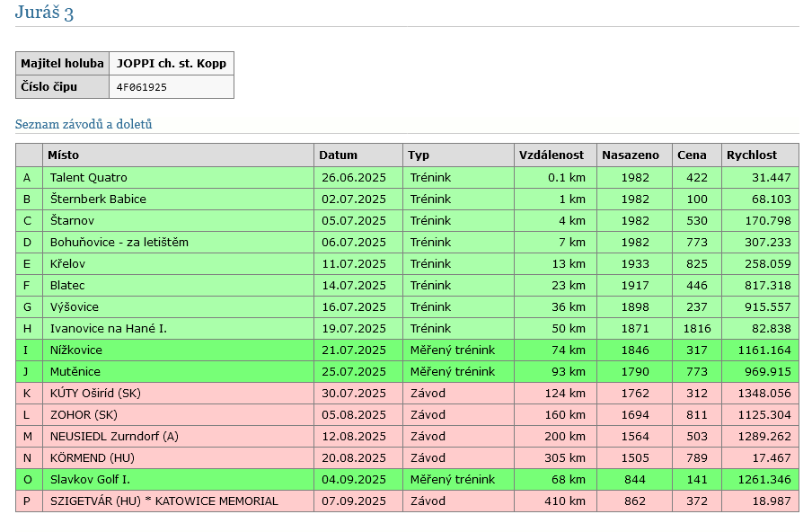Click the KÚTY Oširíd (SK) race
The height and width of the screenshot is (532, 812).
click(95, 394)
